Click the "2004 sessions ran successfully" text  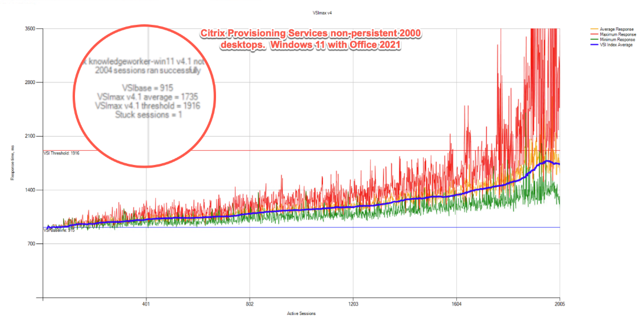(148, 70)
